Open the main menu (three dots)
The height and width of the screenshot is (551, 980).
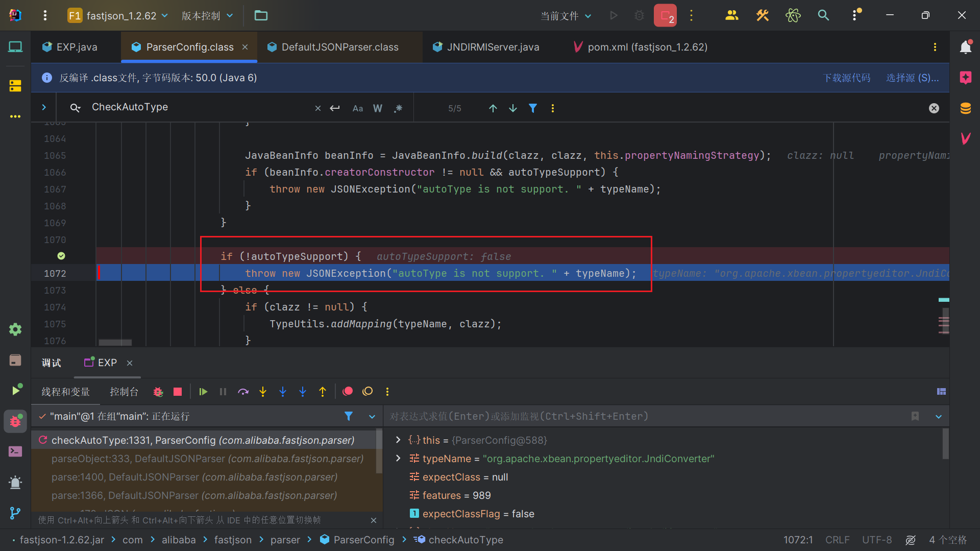point(45,16)
